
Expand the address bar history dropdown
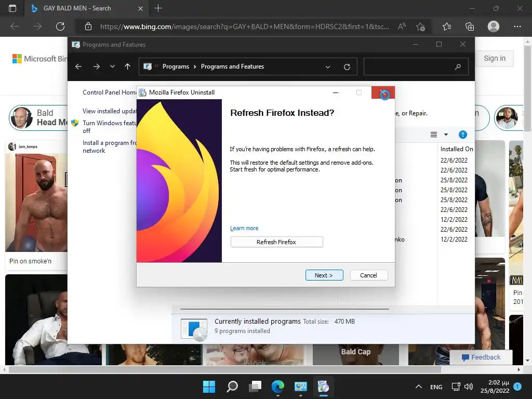tap(328, 67)
